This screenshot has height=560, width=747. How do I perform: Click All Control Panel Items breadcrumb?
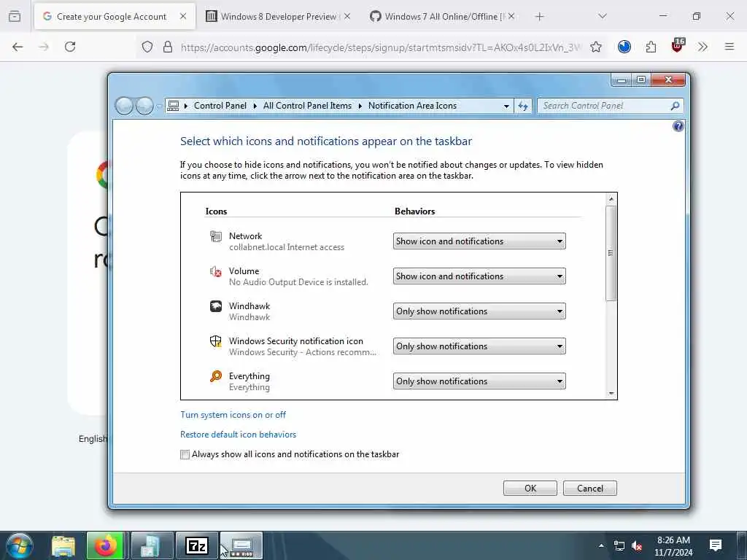(x=307, y=106)
